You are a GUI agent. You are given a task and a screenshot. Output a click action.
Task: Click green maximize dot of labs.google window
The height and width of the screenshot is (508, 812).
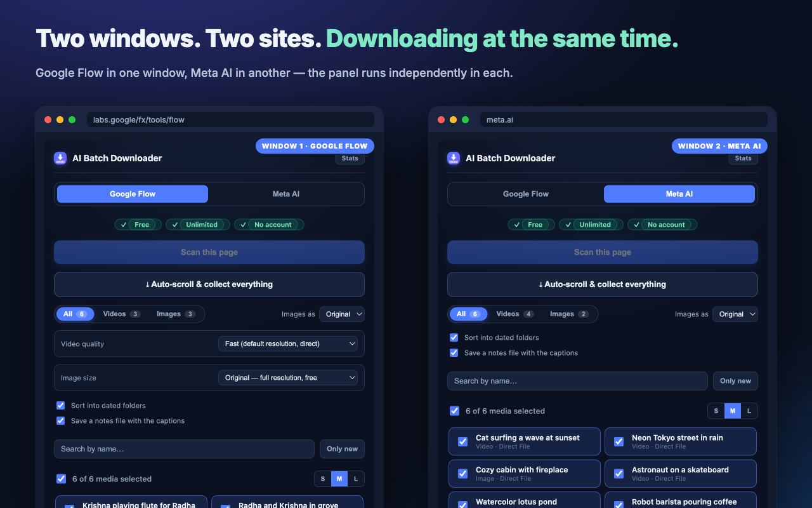coord(72,119)
